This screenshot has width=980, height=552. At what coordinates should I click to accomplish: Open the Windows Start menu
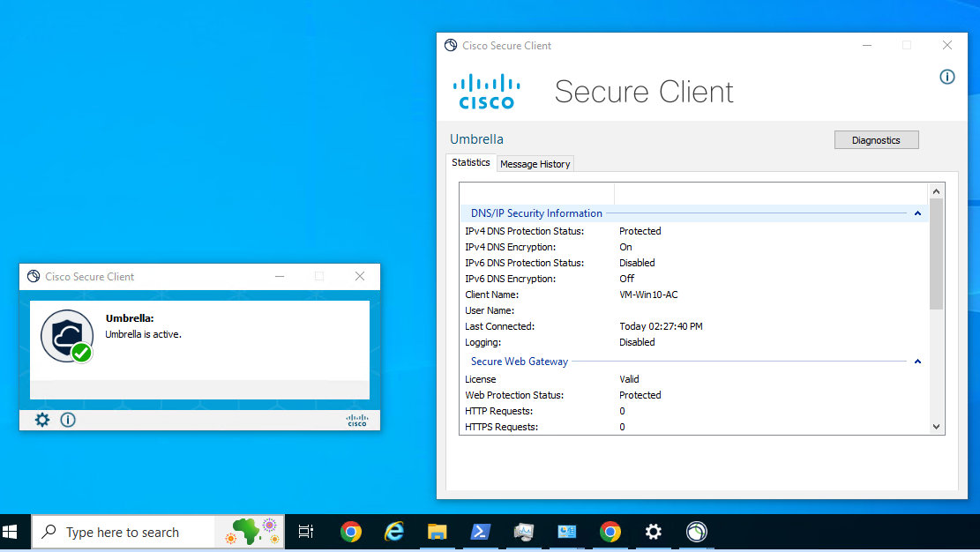11,532
